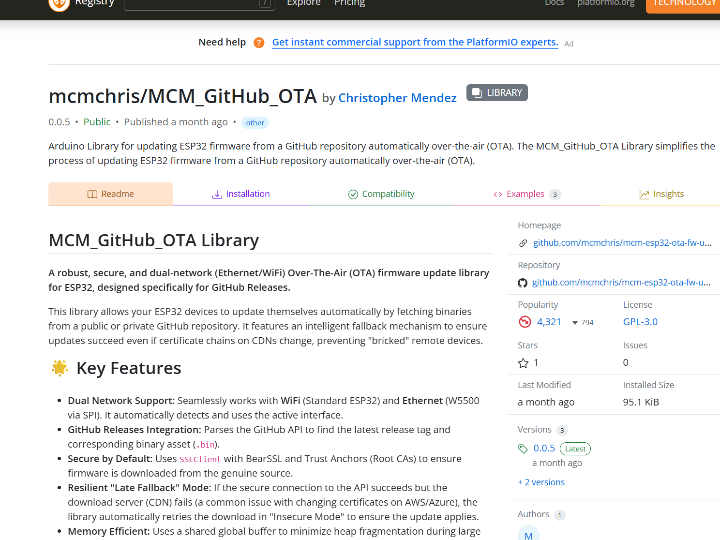Click the green tag icon beside version 0.0.5
Image resolution: width=720 pixels, height=540 pixels.
pyautogui.click(x=523, y=449)
